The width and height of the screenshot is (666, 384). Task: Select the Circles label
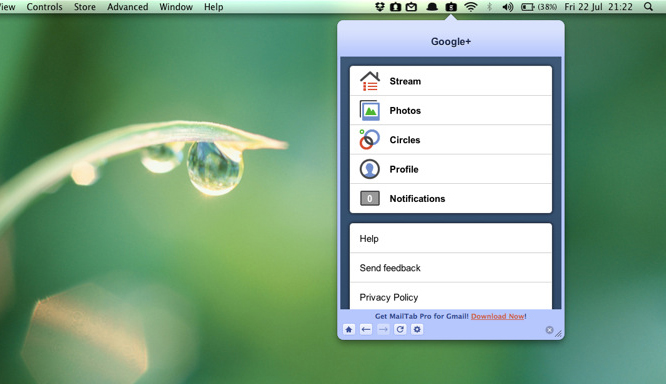(x=405, y=140)
